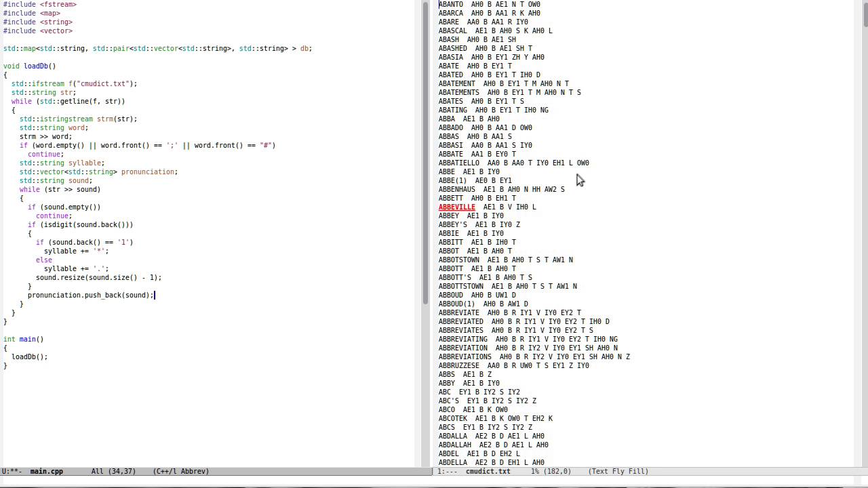The height and width of the screenshot is (488, 868).
Task: Click the loadDb(); call inside main
Action: [30, 357]
